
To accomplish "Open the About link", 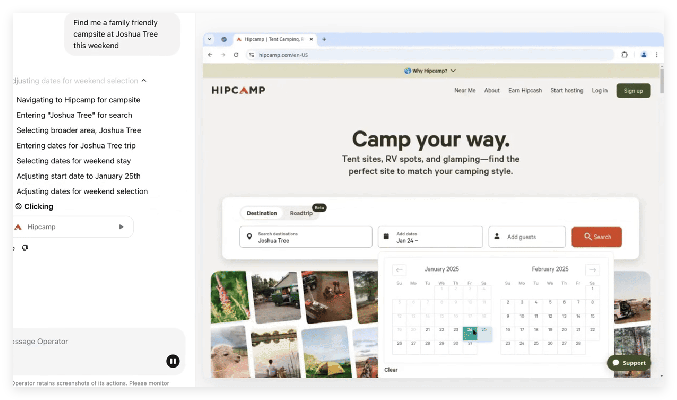I will point(492,91).
